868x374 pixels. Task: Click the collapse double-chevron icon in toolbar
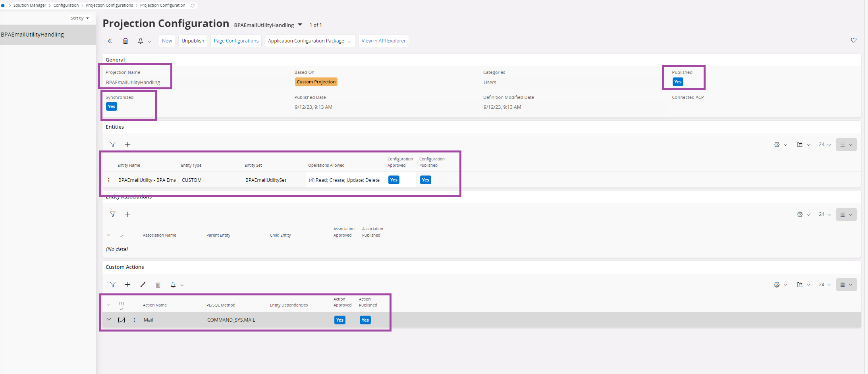click(x=110, y=41)
